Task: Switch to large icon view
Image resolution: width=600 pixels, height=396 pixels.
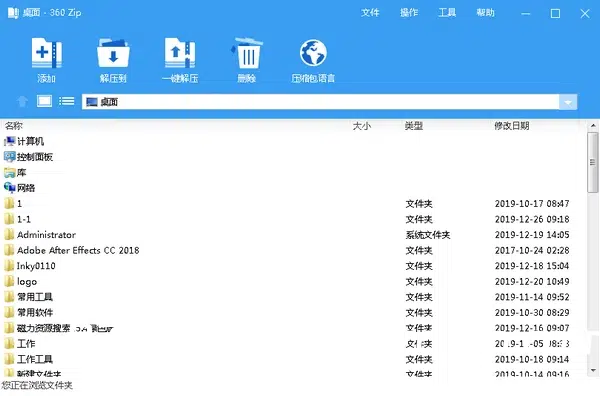Action: point(44,101)
